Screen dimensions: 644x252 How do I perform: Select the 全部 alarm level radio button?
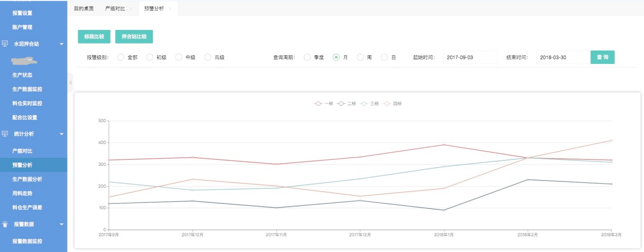[121, 57]
